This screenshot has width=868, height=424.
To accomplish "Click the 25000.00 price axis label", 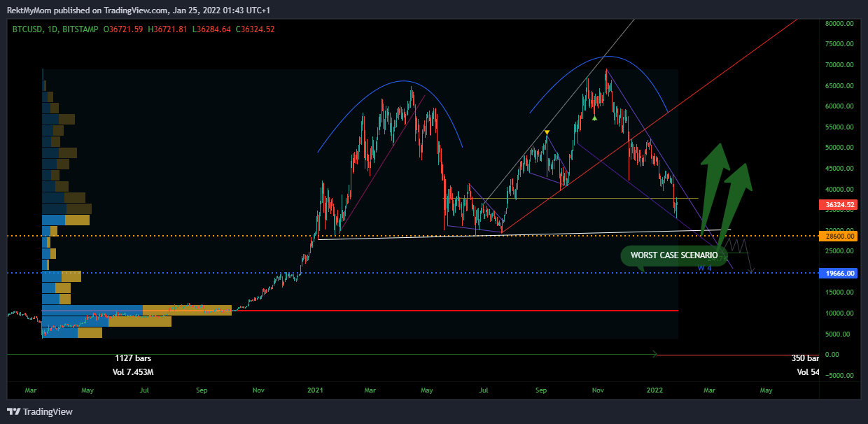I will tap(840, 251).
